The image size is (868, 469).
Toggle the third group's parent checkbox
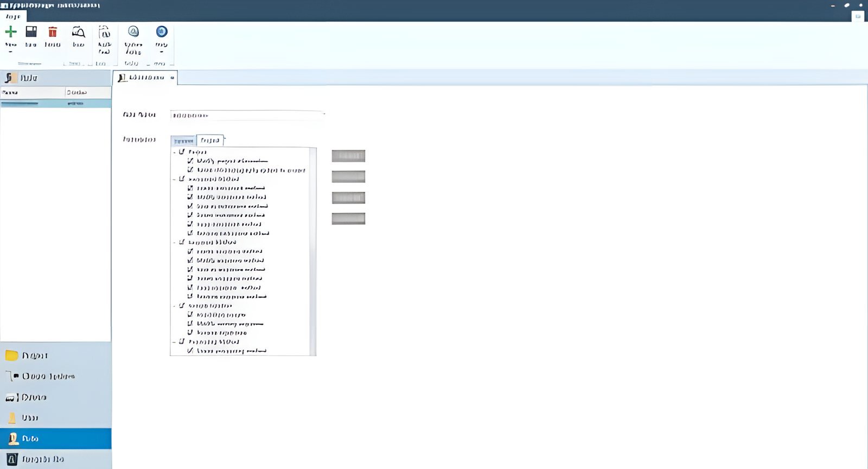(x=182, y=242)
